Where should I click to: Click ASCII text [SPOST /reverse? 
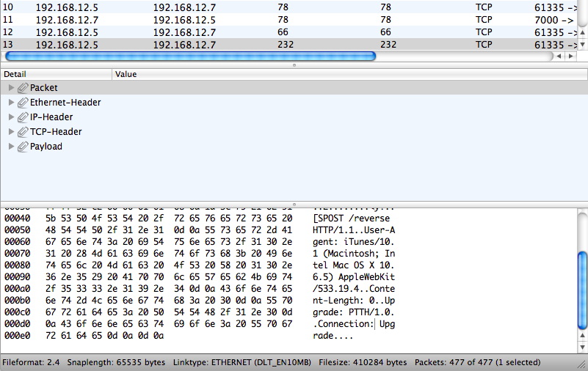point(352,218)
